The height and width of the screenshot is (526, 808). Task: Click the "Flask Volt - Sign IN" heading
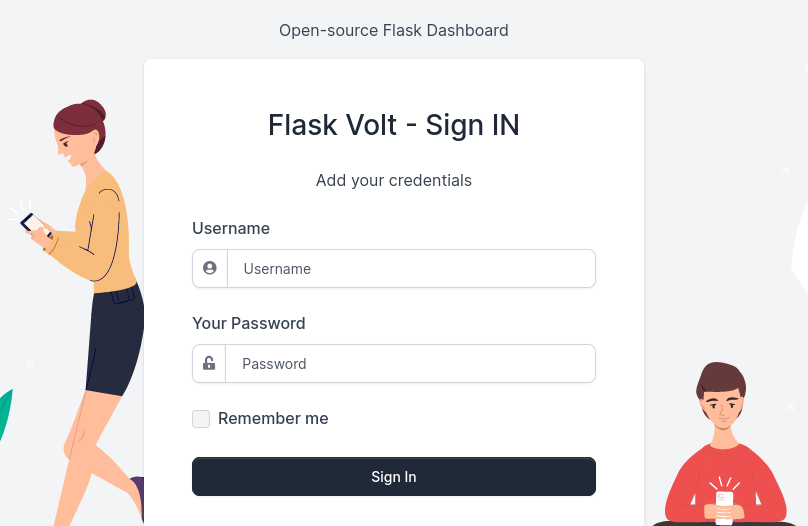[x=394, y=125]
